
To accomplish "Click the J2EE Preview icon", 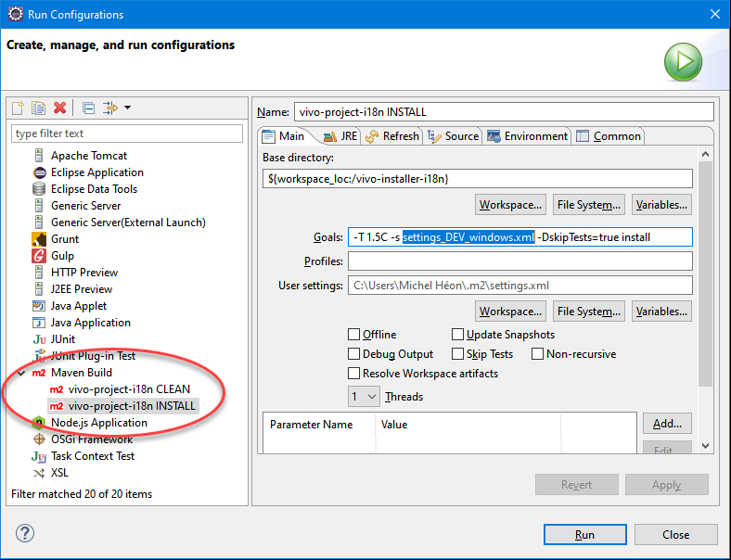I will (39, 289).
